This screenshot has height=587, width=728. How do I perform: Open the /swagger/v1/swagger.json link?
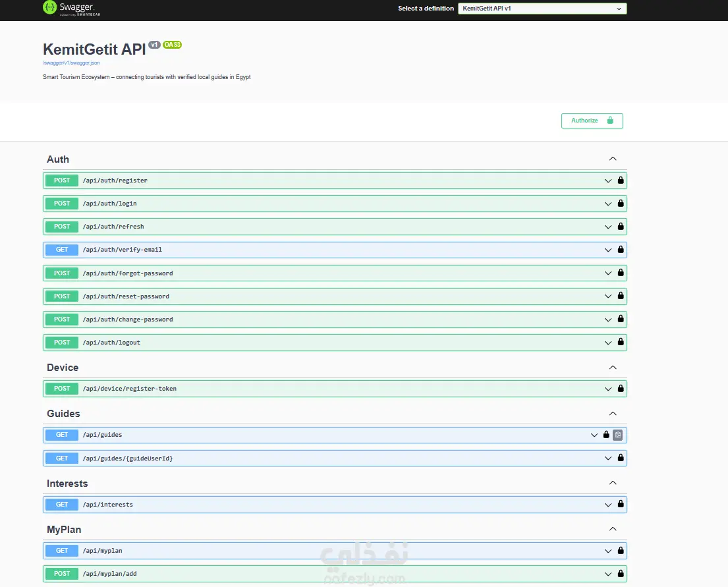coord(71,63)
